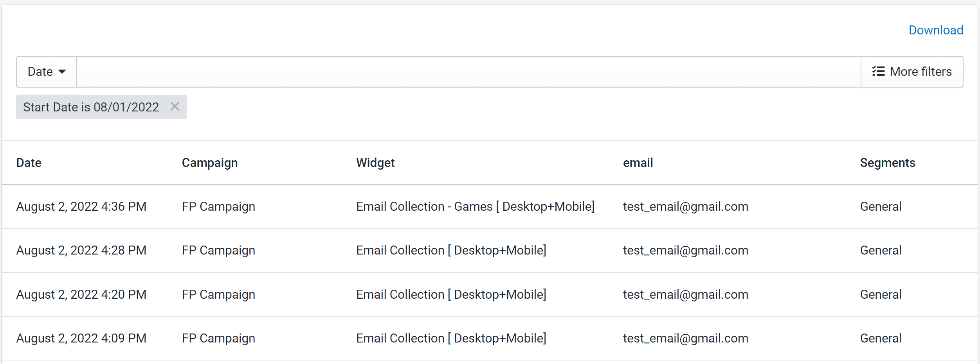Click the email address in the 4:28 PM row

pos(686,250)
